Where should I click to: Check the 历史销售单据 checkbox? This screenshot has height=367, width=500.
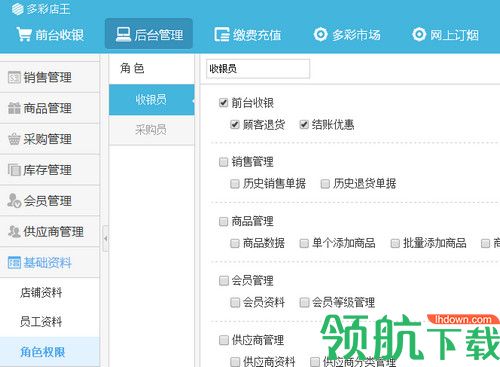point(235,184)
